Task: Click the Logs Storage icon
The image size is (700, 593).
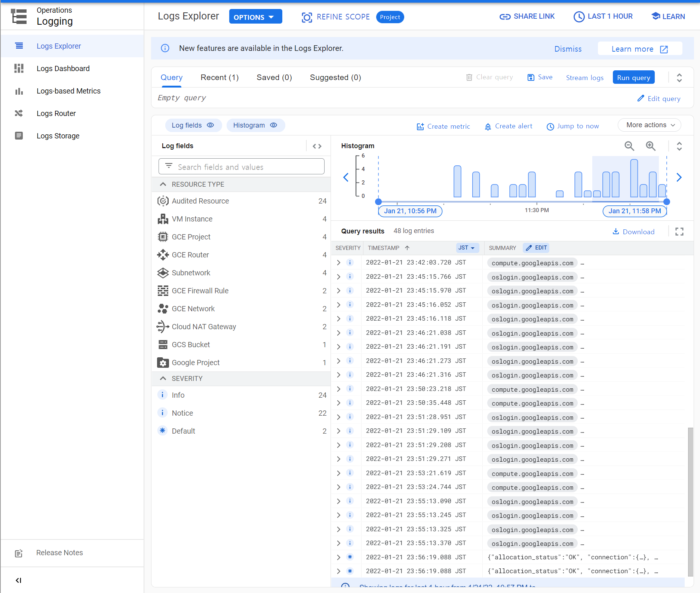Action: (19, 136)
